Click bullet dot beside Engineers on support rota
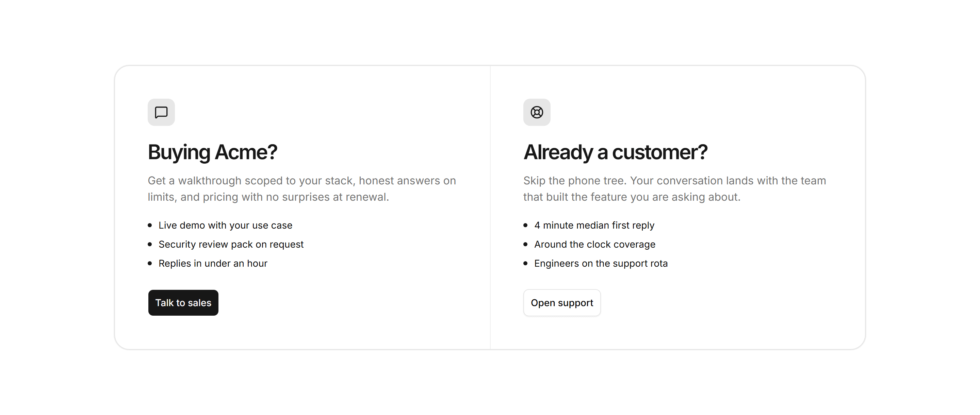Image resolution: width=980 pixels, height=415 pixels. coord(525,263)
